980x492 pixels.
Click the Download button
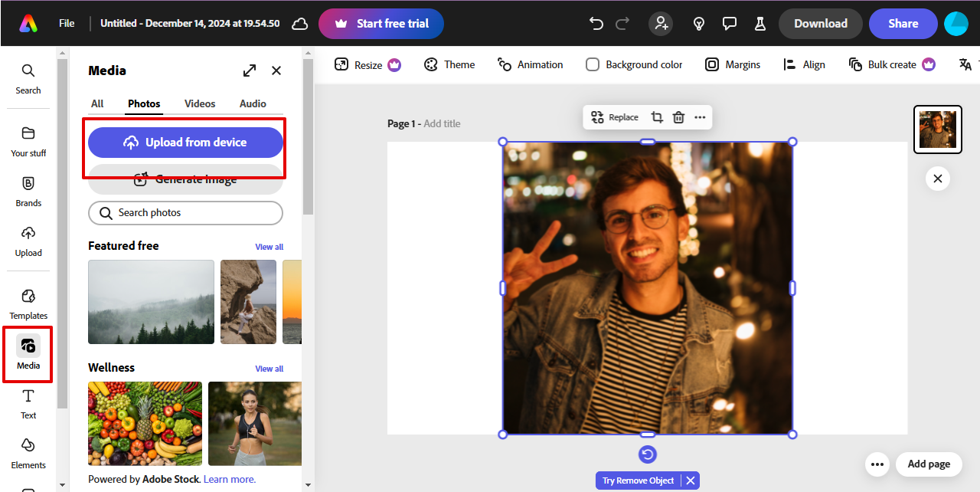pos(821,24)
